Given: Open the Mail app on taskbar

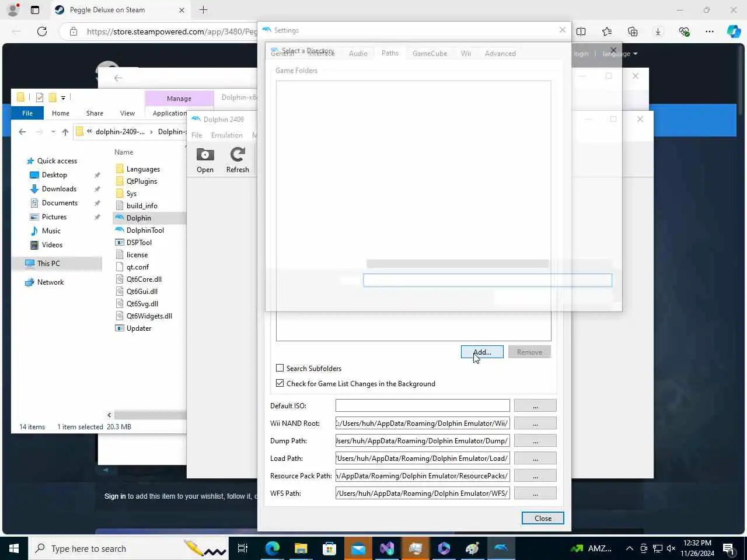Looking at the screenshot, I should [358, 548].
